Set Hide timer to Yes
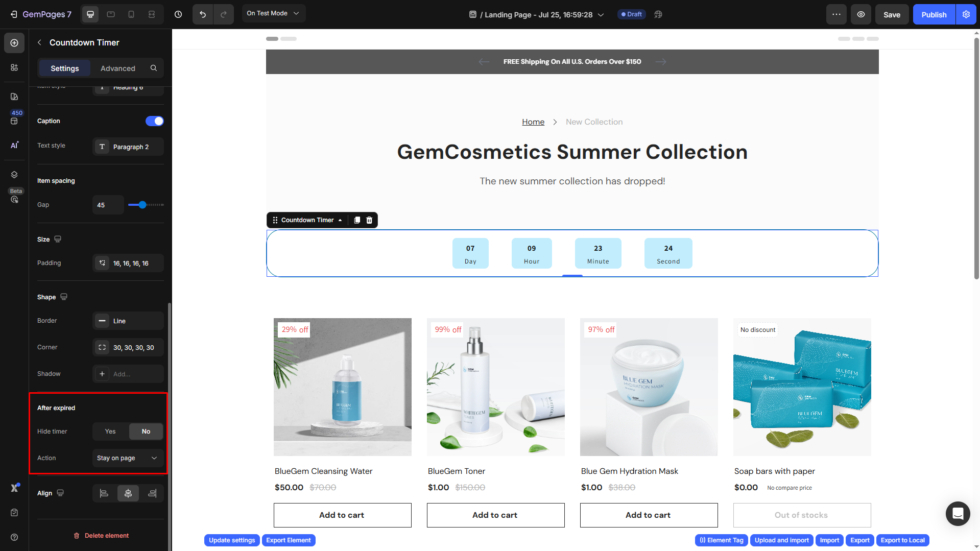 pyautogui.click(x=110, y=432)
